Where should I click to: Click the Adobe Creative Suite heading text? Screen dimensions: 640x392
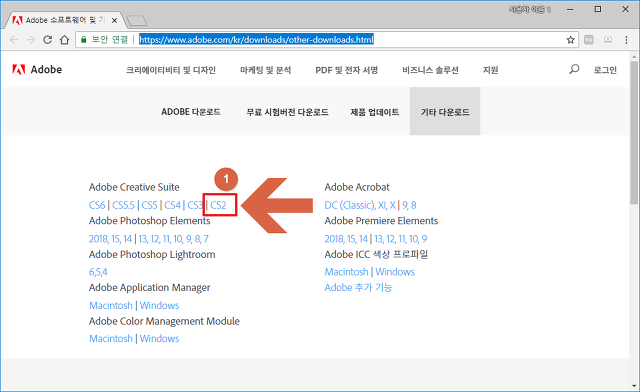coord(134,187)
